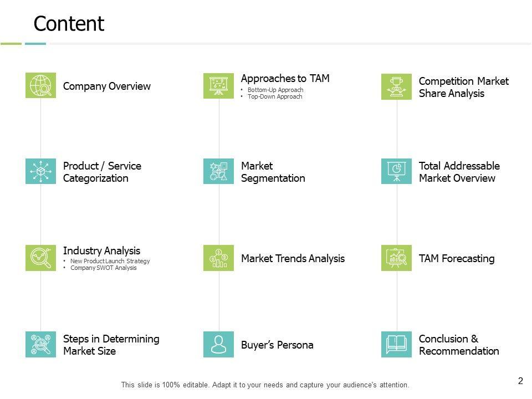
Task: Click the Competition Market Share trophy icon
Action: click(x=397, y=87)
